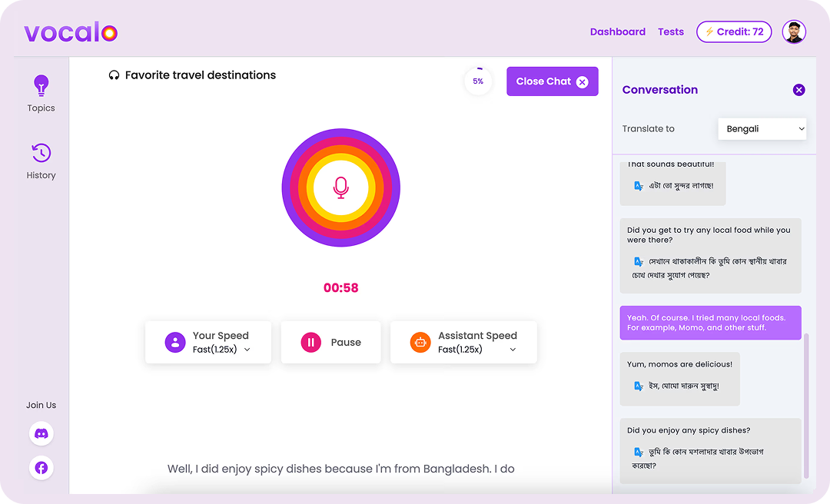Click the 'Yum, momos are delicious!' text
Viewport: 830px width, 504px height.
point(679,364)
